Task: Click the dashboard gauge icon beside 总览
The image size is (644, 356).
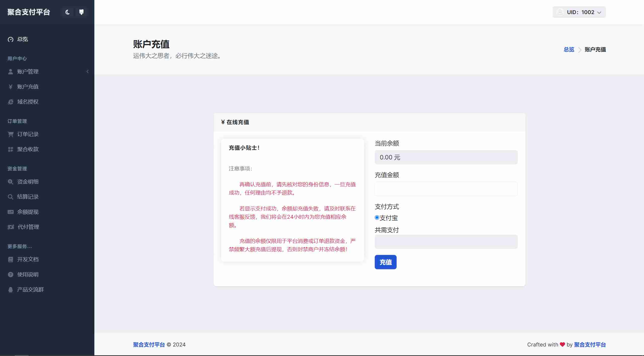Action: [x=11, y=39]
